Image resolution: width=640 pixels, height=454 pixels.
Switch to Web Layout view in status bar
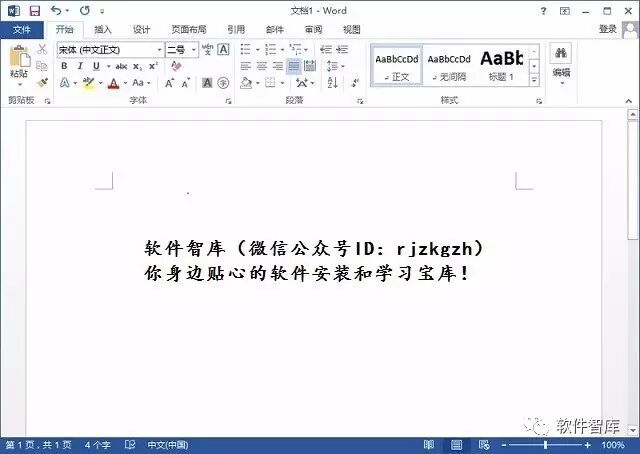tap(484, 445)
